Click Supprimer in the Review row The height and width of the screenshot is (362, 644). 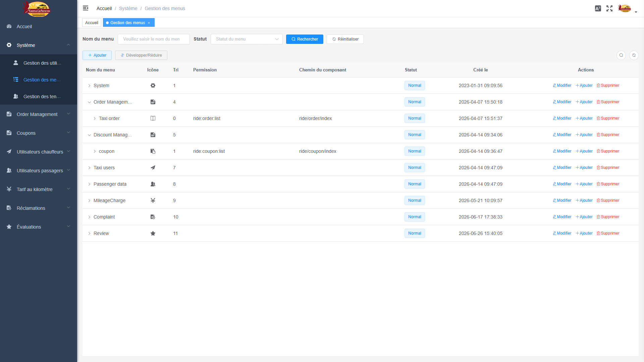coord(608,233)
